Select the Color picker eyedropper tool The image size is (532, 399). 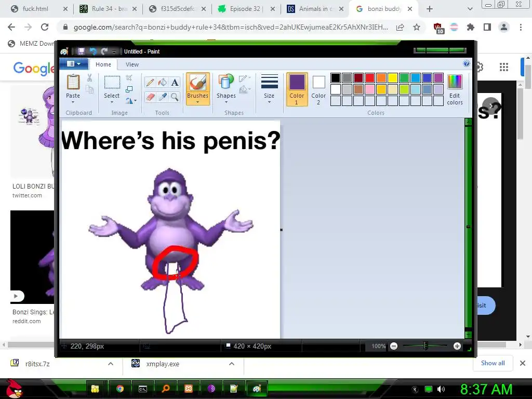click(163, 97)
